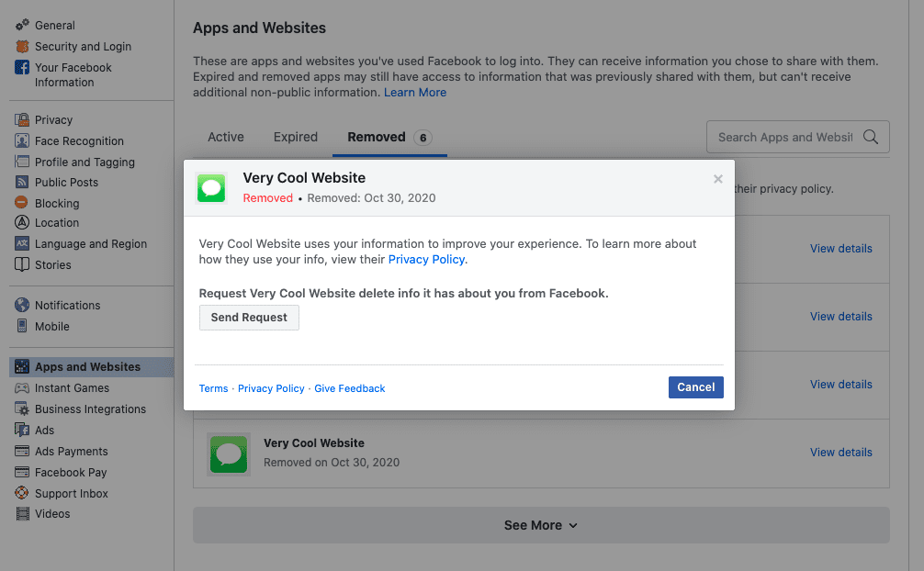This screenshot has width=924, height=571.
Task: Click the Privacy lock icon in sidebar
Action: coord(22,120)
